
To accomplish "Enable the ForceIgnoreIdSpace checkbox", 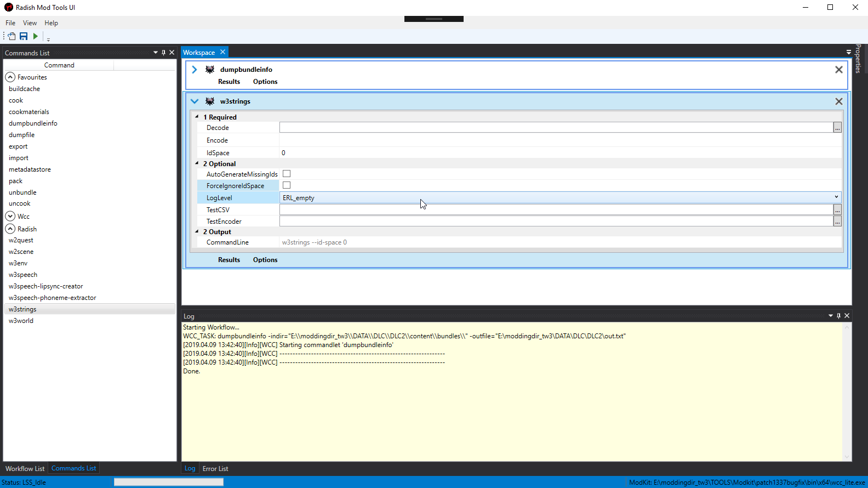I will click(x=287, y=185).
